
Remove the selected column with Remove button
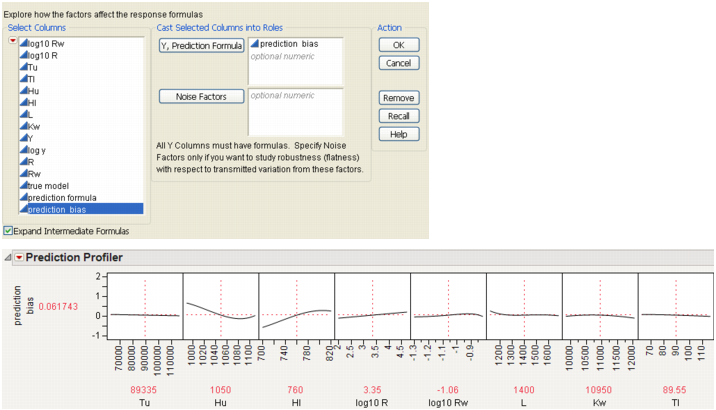pyautogui.click(x=398, y=98)
